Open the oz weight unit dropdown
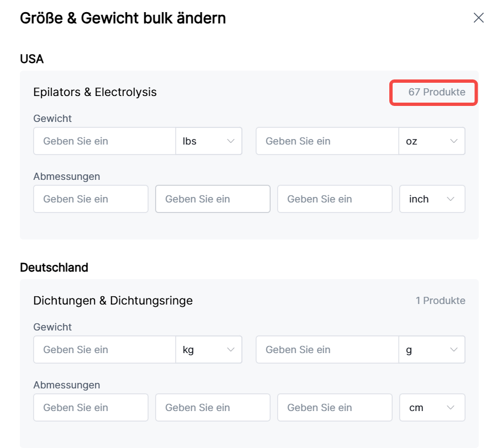 tap(432, 141)
